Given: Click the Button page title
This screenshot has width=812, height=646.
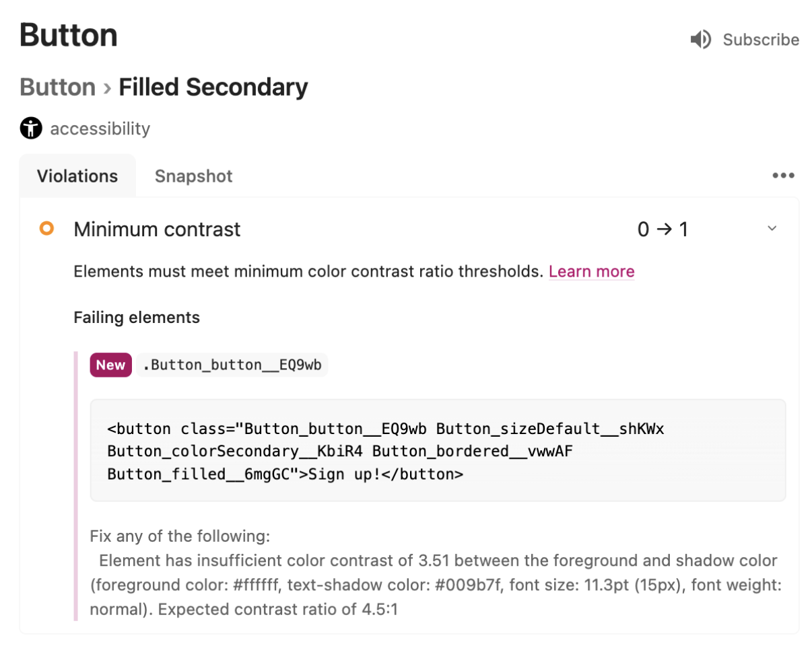Looking at the screenshot, I should tap(68, 35).
